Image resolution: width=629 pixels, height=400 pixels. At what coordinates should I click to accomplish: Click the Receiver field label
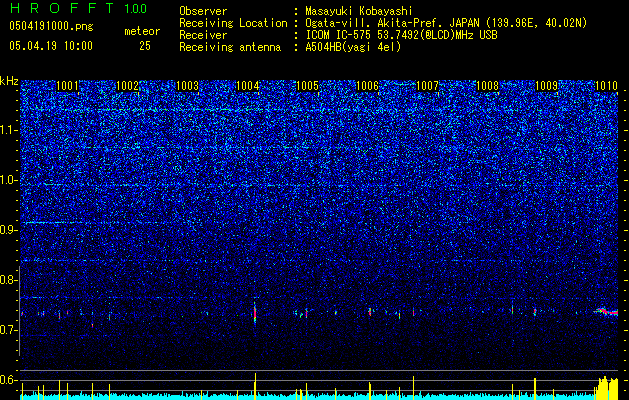point(203,35)
